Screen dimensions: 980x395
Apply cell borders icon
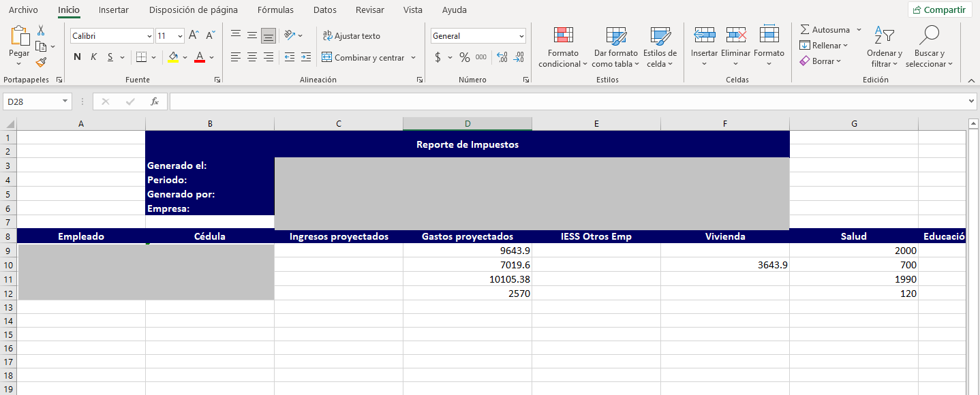point(141,57)
